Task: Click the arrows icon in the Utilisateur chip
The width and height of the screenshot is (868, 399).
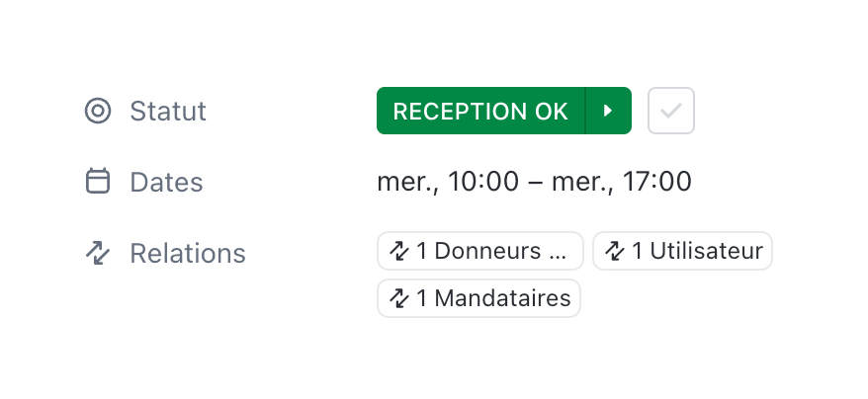Action: click(615, 251)
